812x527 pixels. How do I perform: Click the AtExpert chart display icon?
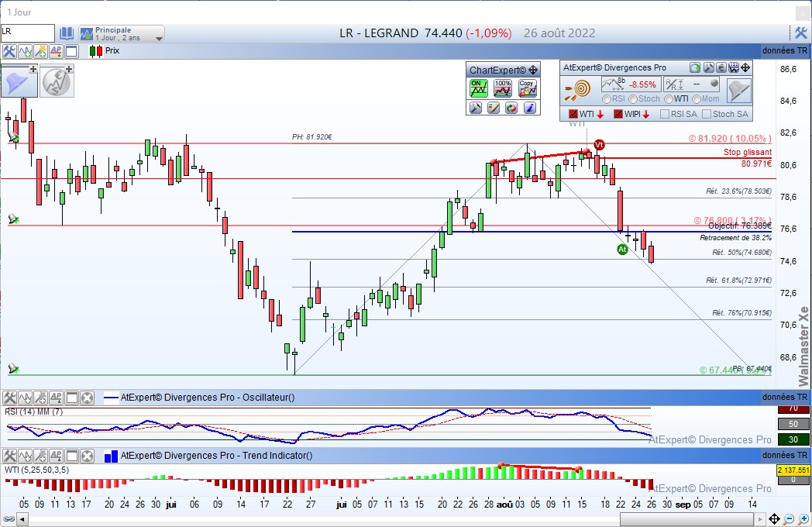tap(734, 67)
